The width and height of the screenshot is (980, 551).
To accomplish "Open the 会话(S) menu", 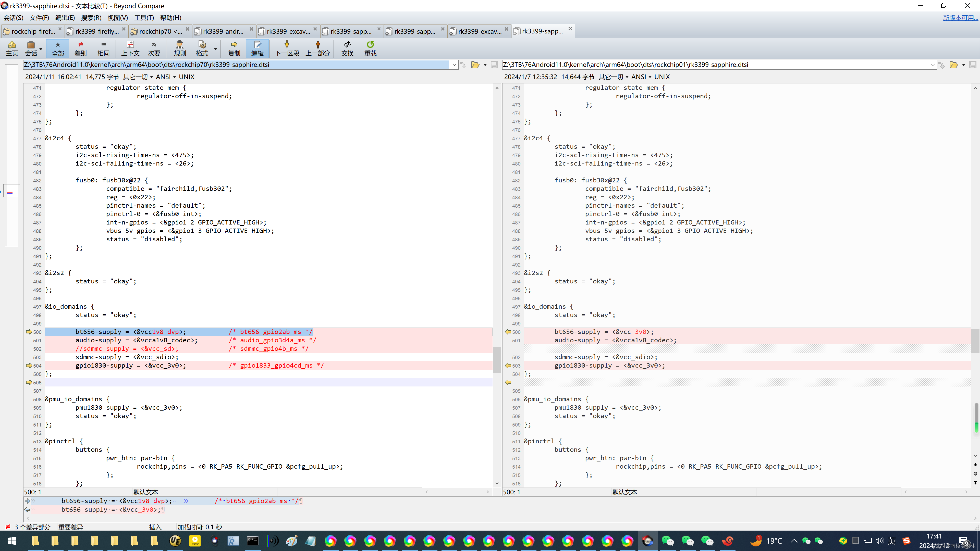I will click(x=13, y=18).
